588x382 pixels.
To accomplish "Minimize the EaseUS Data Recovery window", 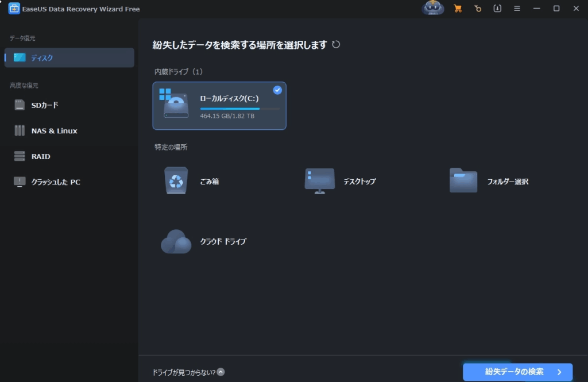I will (537, 8).
